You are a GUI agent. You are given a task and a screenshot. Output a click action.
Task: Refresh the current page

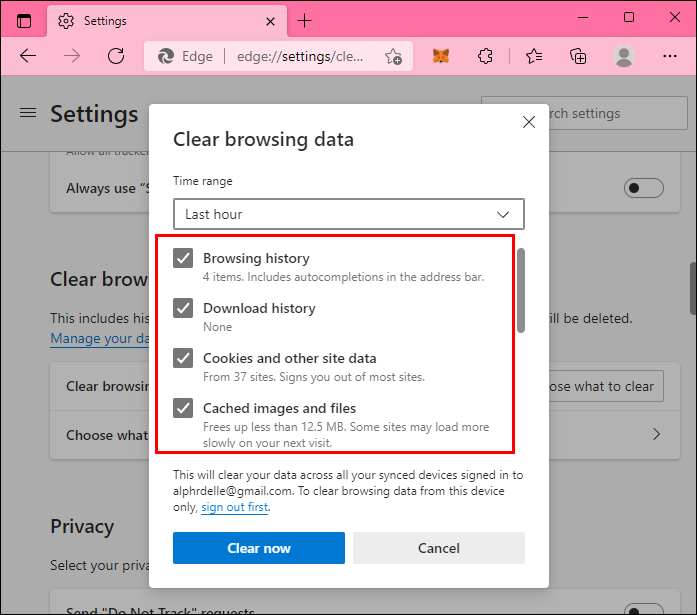tap(116, 56)
